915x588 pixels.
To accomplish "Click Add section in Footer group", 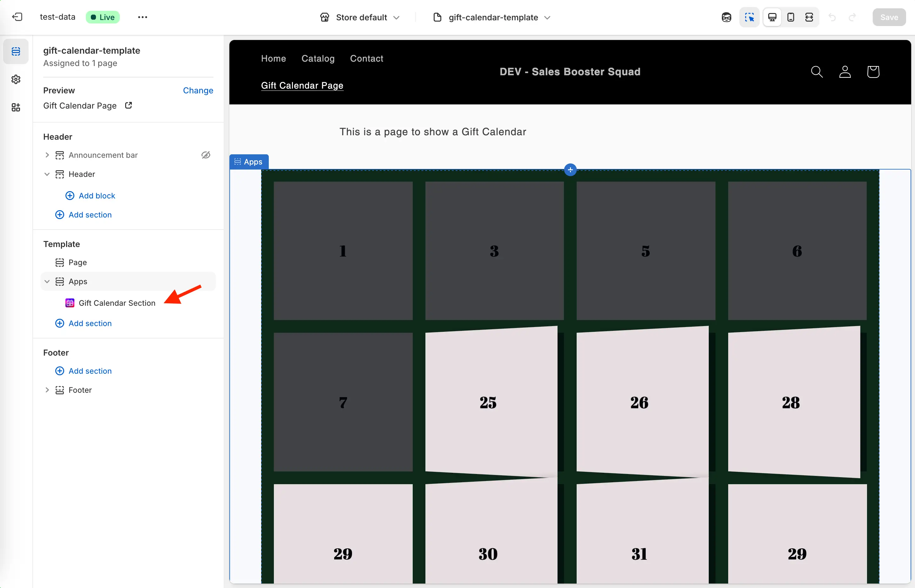I will tap(84, 371).
